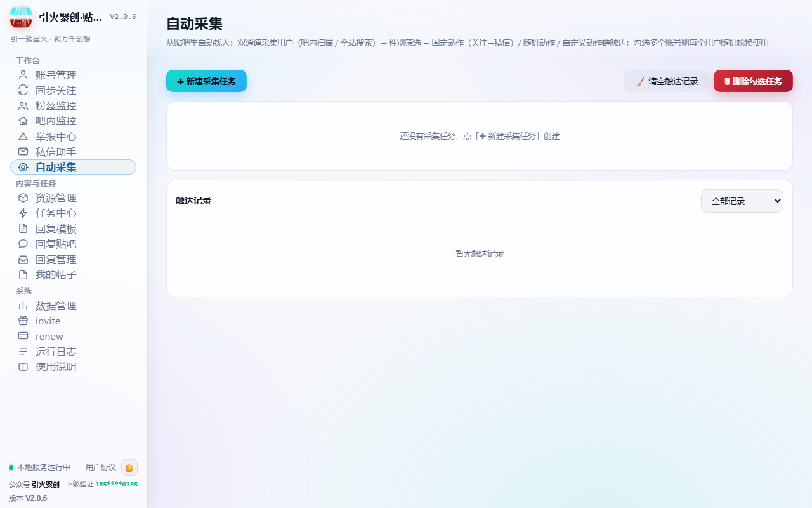
Task: Open 回复贴吧 sidebar label
Action: 56,244
